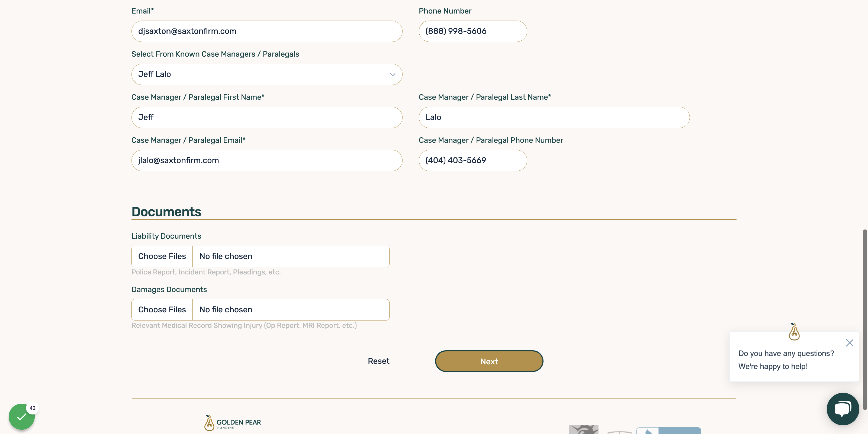Reset the form
Viewport: 868px width, 434px height.
click(x=378, y=361)
